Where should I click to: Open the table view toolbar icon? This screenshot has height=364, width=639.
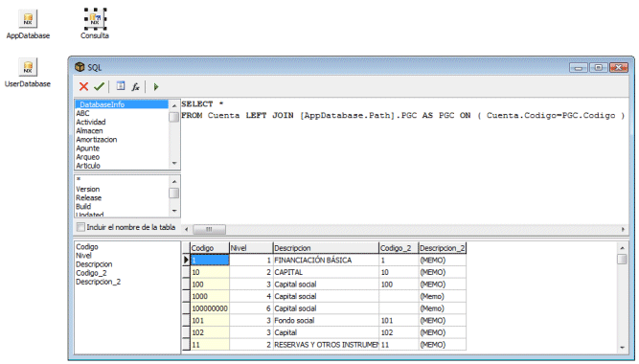point(121,86)
